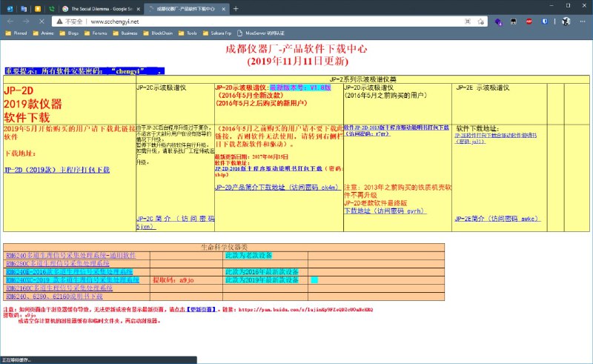Open JP-2D-2016版主程序驱动说明书打包下载 link
Image resolution: width=593 pixels, height=364 pixels.
[268, 168]
